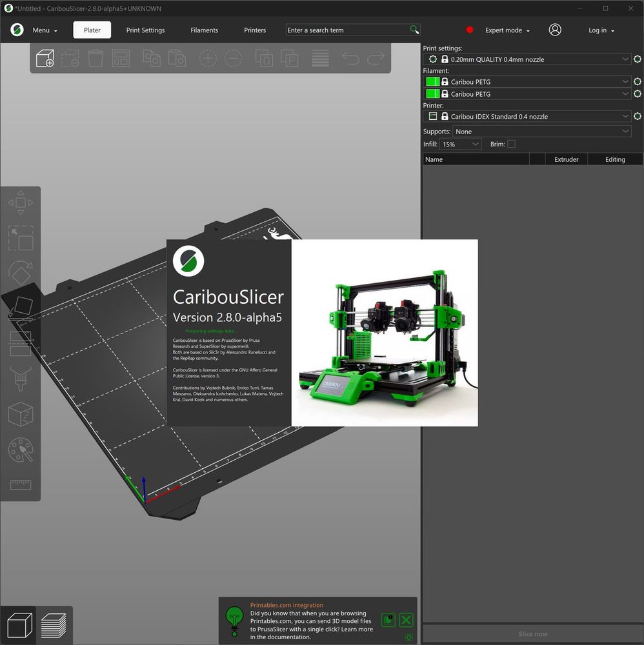
Task: Switch to the Filaments tab
Action: click(204, 30)
